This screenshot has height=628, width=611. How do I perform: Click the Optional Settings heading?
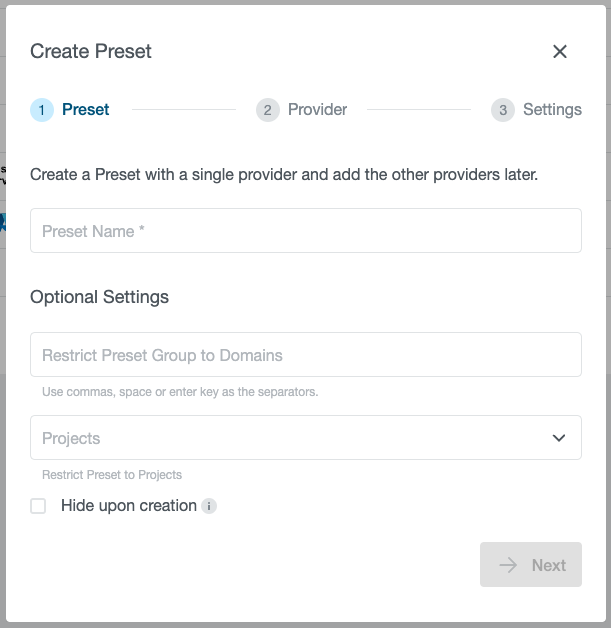(x=99, y=297)
